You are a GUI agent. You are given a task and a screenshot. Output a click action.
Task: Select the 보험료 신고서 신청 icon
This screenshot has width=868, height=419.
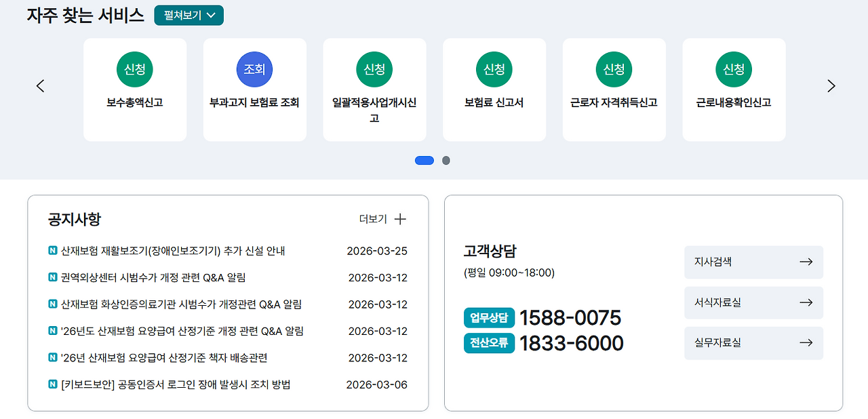coord(494,69)
